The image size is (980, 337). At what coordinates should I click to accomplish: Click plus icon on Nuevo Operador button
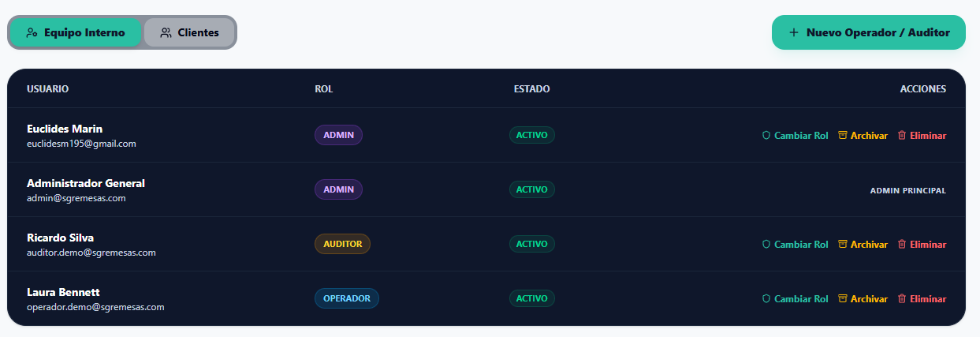[x=793, y=32]
